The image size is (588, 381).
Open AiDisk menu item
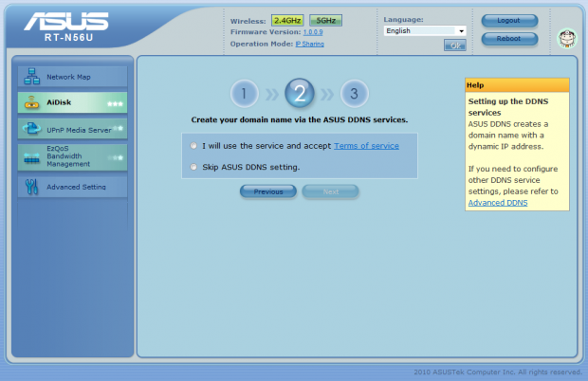tap(72, 102)
